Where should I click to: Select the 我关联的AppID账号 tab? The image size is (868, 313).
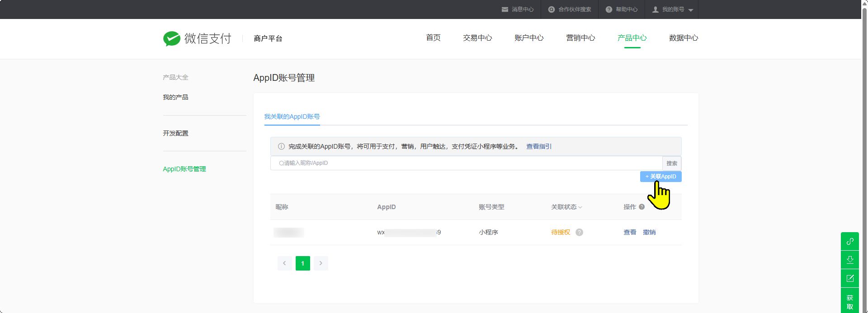tap(292, 117)
